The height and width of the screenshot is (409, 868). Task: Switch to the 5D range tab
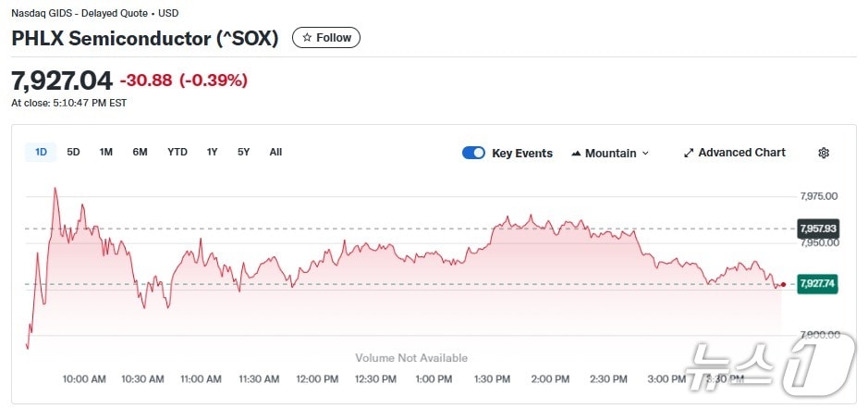[x=73, y=152]
